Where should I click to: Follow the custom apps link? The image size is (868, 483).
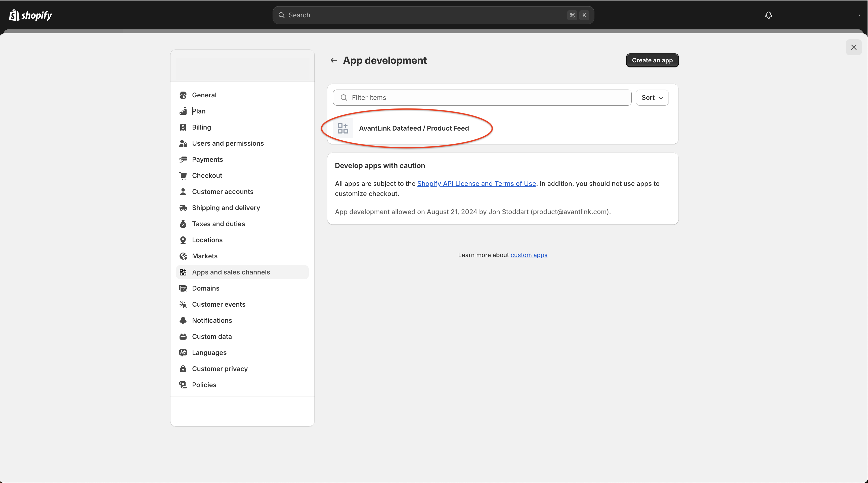(x=529, y=255)
